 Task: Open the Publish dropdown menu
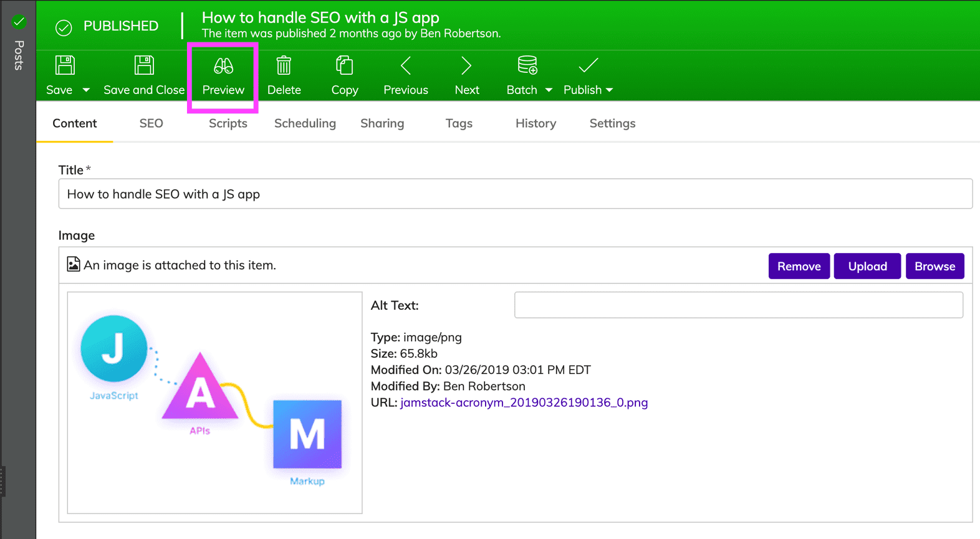pos(588,90)
